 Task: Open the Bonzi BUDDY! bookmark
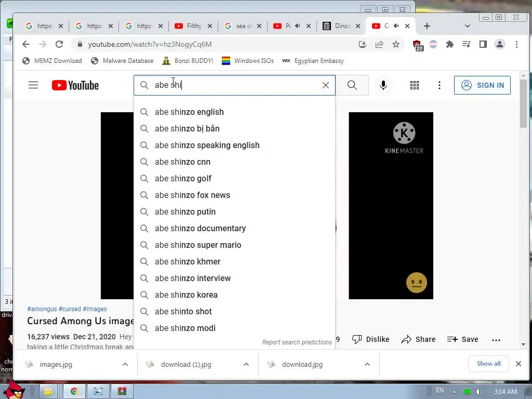(x=188, y=61)
